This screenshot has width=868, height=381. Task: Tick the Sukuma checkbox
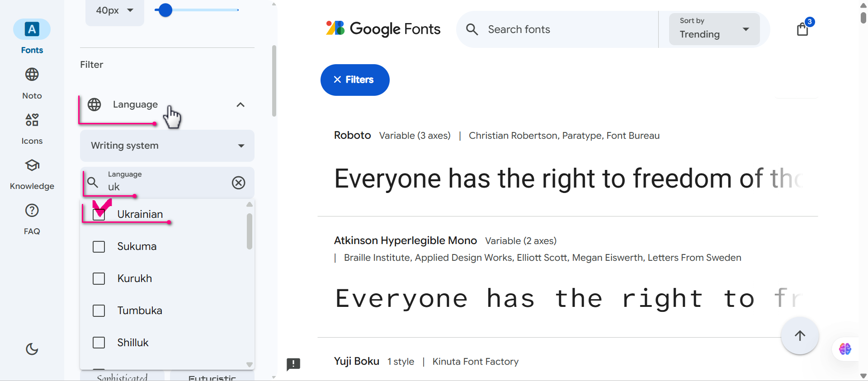(99, 247)
